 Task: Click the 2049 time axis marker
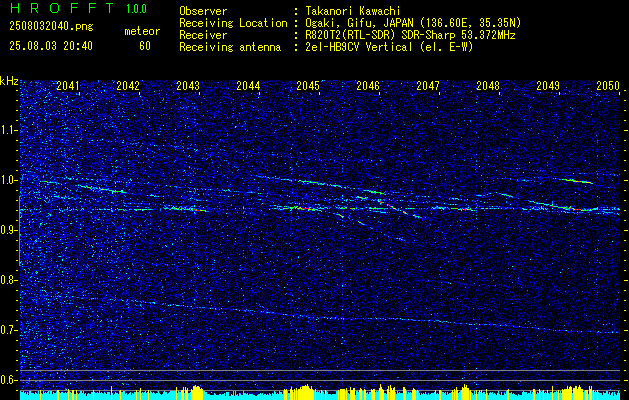pos(548,86)
